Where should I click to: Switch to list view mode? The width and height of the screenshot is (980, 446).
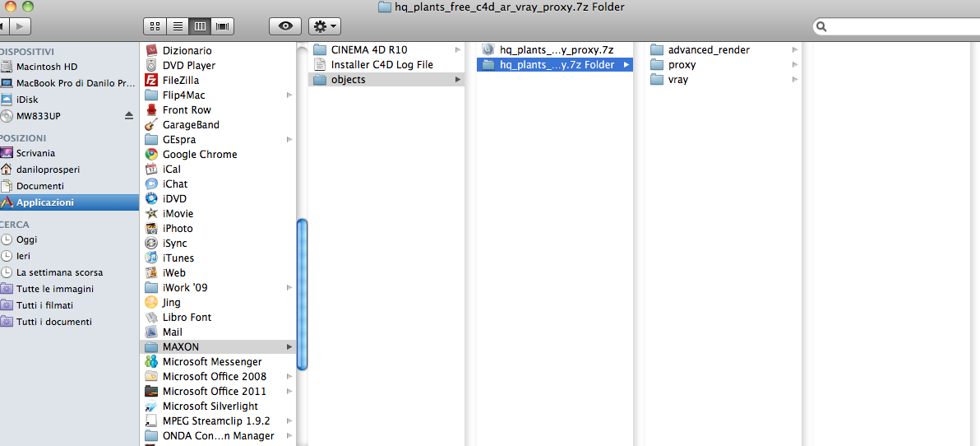pyautogui.click(x=178, y=26)
